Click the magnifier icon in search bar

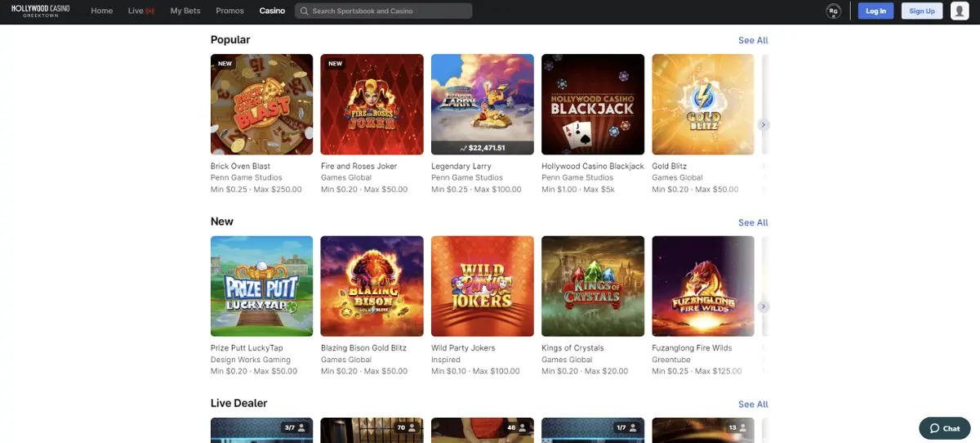(304, 11)
